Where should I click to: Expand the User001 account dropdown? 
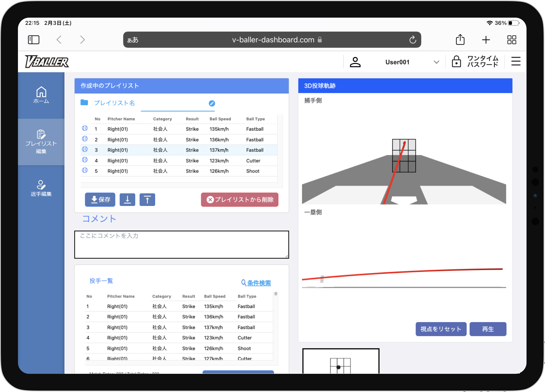point(436,62)
